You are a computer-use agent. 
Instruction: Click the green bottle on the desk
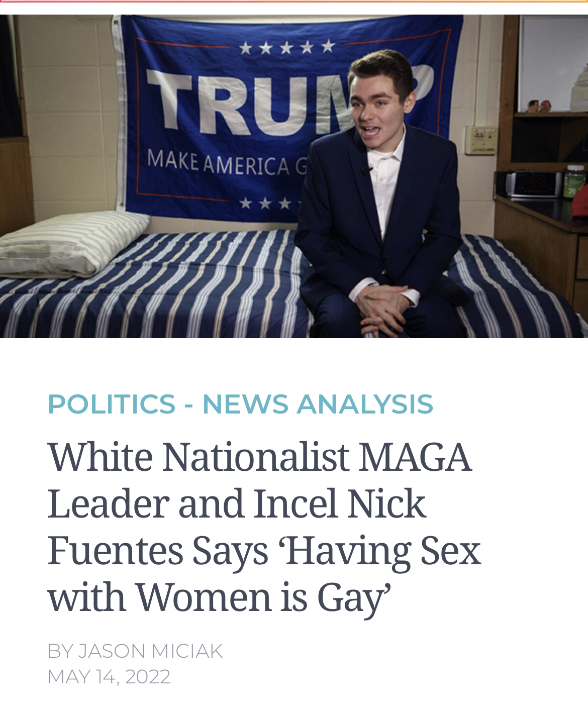574,181
